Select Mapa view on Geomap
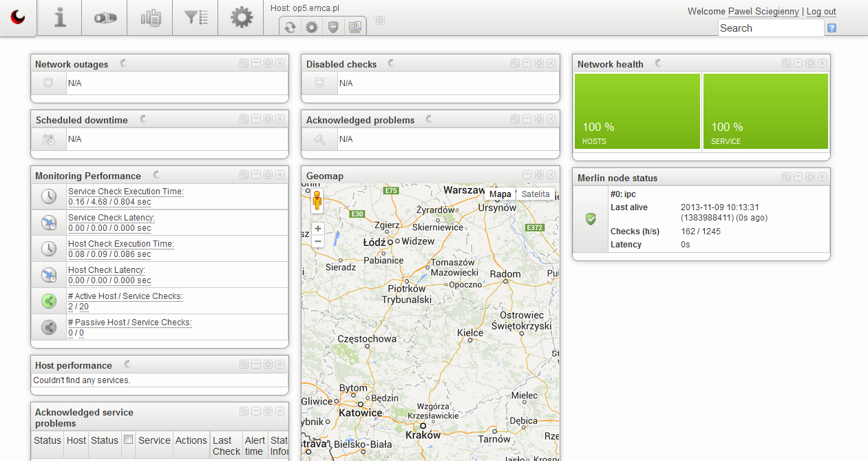 tap(500, 194)
